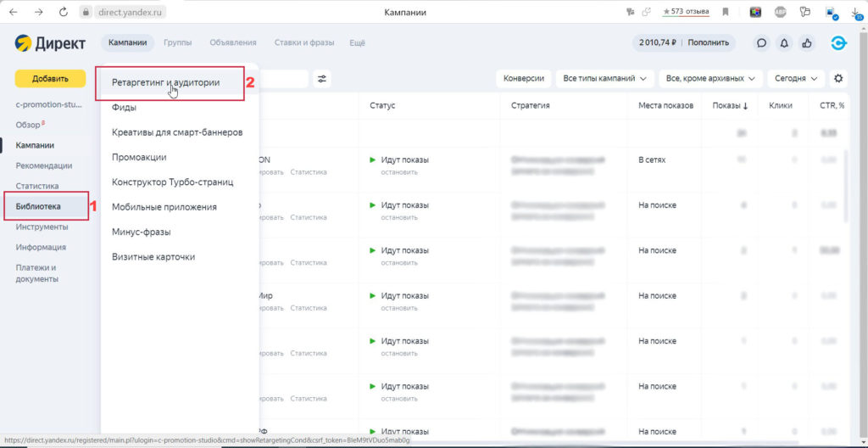868x448 pixels.
Task: Open table settings gear icon
Action: (x=839, y=78)
